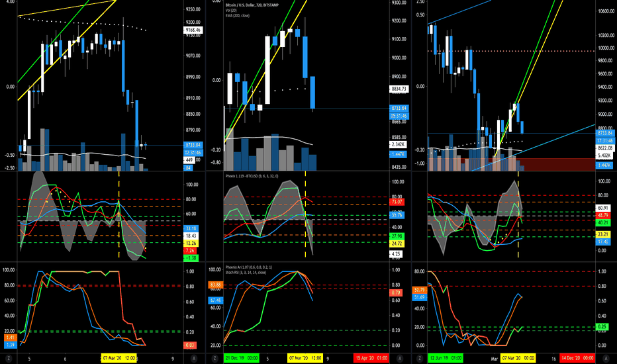Open timezone 'Z' button beside '12 Jun '19' label
The image size is (617, 364).
click(420, 359)
